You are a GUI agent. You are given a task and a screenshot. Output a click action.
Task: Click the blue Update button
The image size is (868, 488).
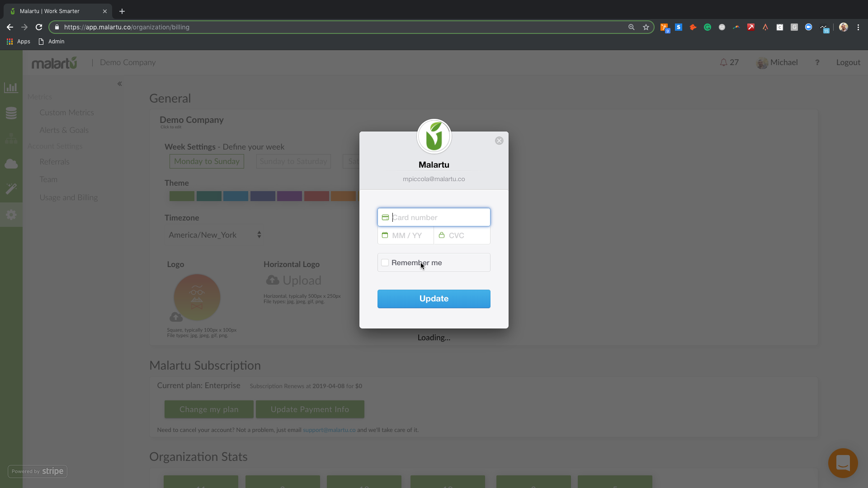(434, 299)
